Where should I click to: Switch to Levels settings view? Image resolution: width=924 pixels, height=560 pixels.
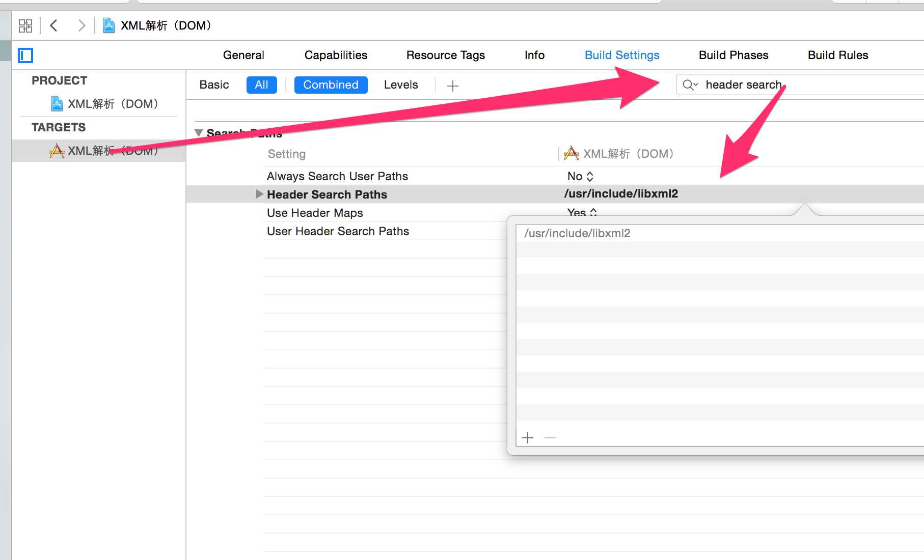pyautogui.click(x=401, y=85)
